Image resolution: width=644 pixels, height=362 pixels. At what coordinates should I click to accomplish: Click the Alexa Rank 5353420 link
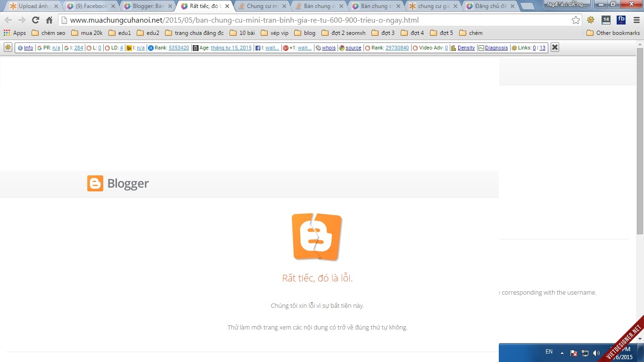pyautogui.click(x=179, y=48)
